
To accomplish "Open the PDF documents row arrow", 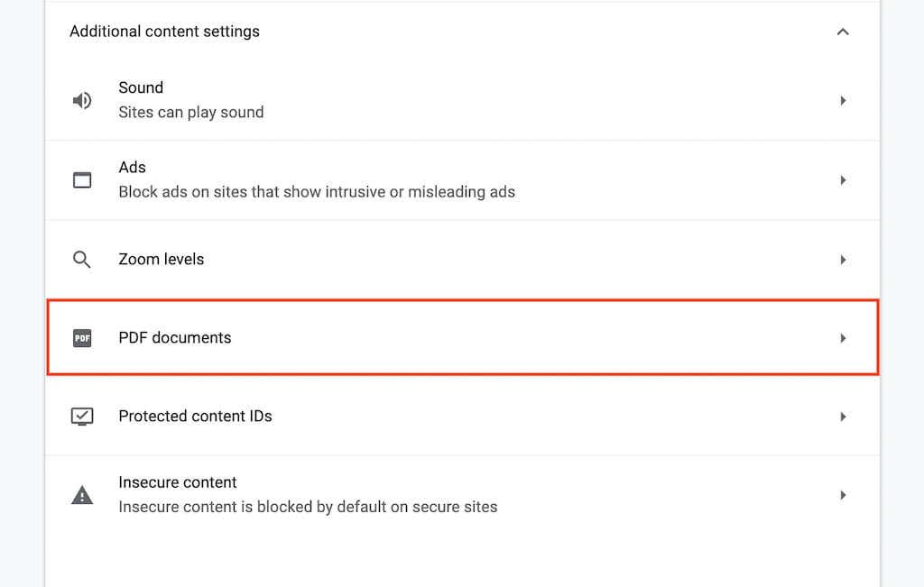I will pyautogui.click(x=843, y=338).
